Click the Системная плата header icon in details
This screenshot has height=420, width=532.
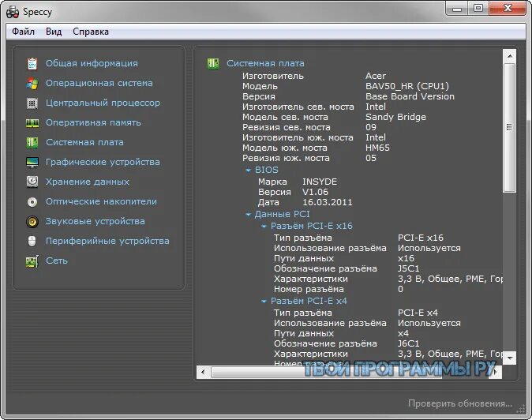tap(213, 63)
